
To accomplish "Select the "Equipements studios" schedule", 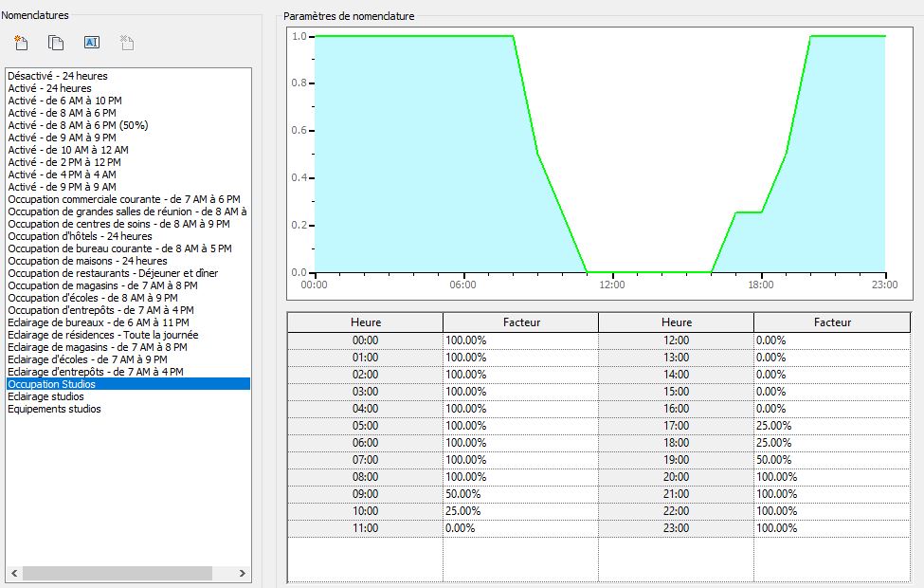I will (55, 409).
